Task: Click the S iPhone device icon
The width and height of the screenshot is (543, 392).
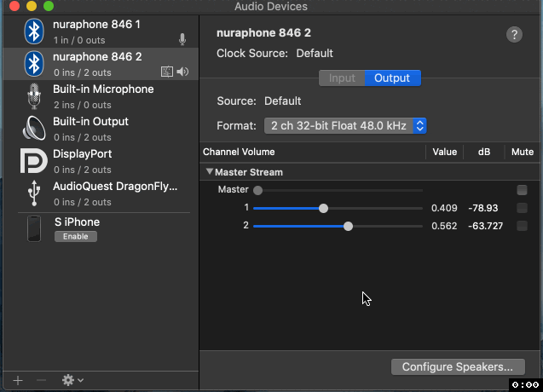Action: (x=34, y=228)
